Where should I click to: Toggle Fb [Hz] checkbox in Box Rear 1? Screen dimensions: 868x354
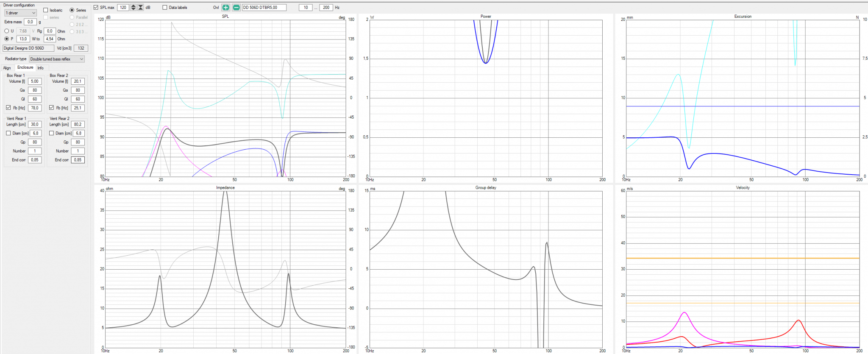point(8,108)
